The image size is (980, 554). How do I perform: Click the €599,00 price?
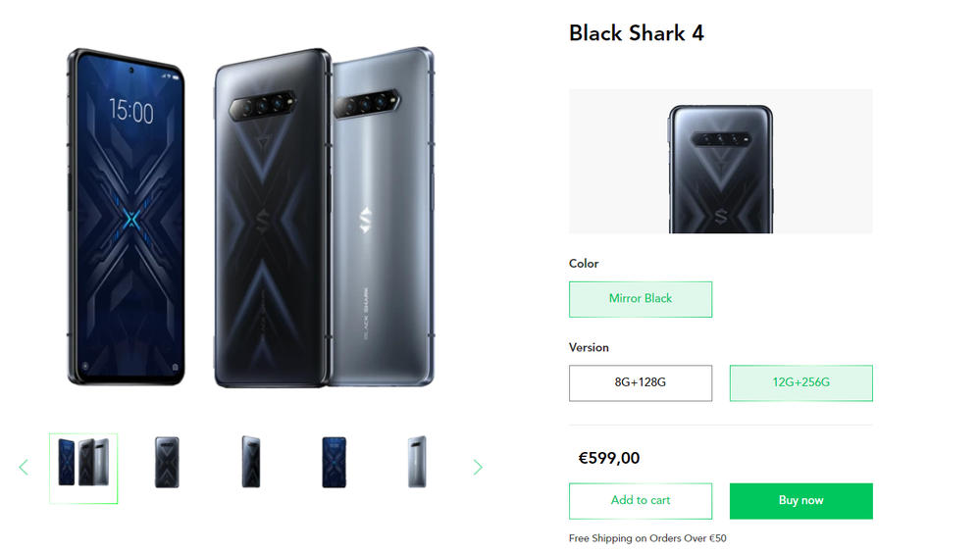[x=609, y=458]
